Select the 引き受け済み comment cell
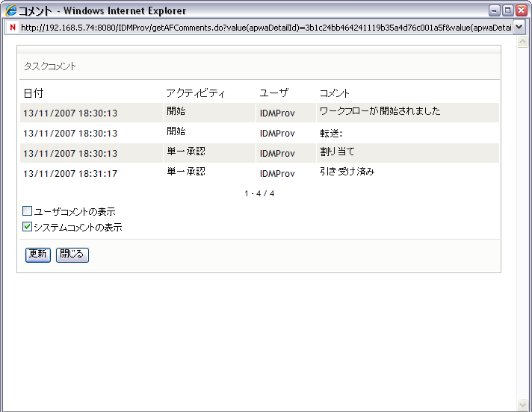This screenshot has height=412, width=532. click(347, 172)
